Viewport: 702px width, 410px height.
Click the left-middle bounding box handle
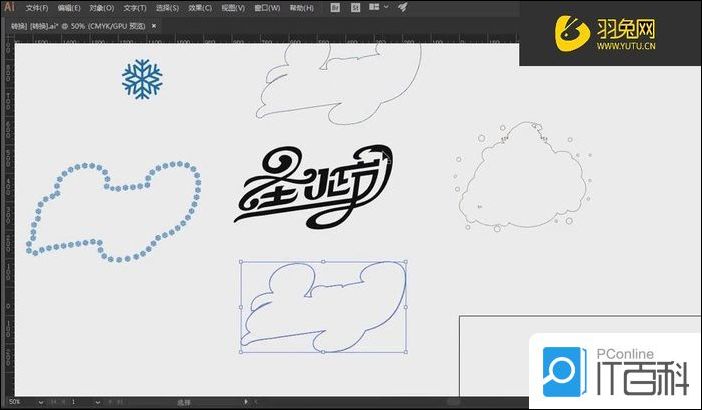(x=241, y=307)
